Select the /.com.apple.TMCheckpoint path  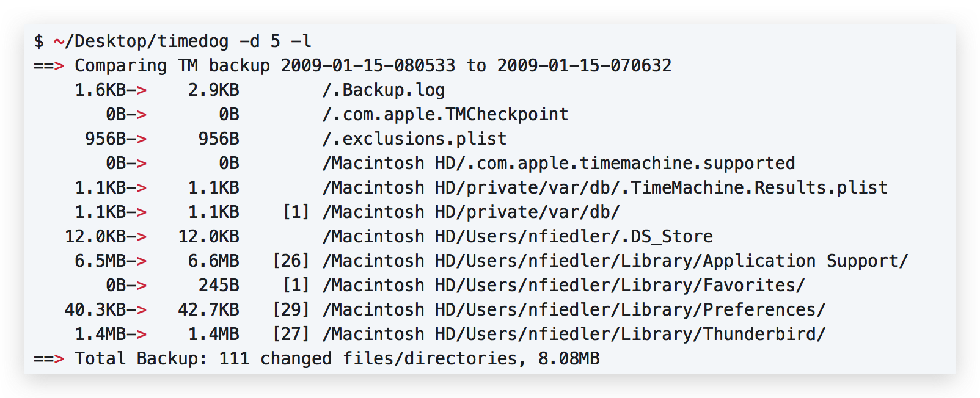pyautogui.click(x=445, y=114)
